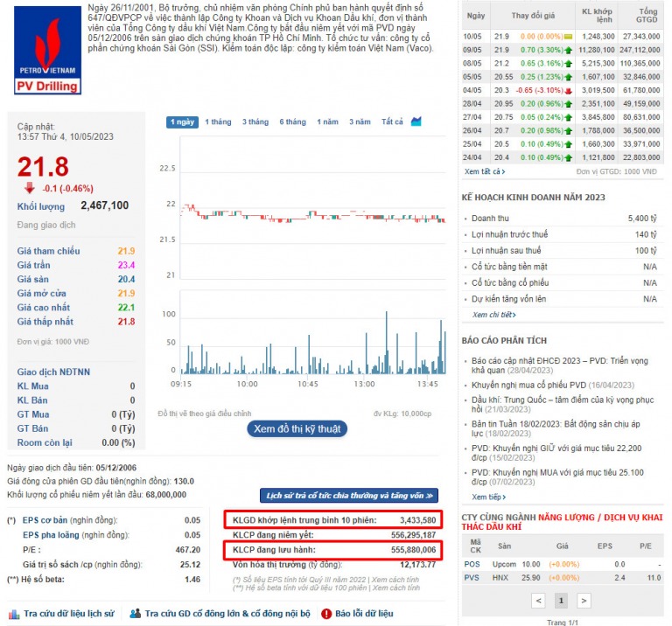Click KLCP đang lưu hành value 555,880,006
The image size is (672, 626).
413,550
